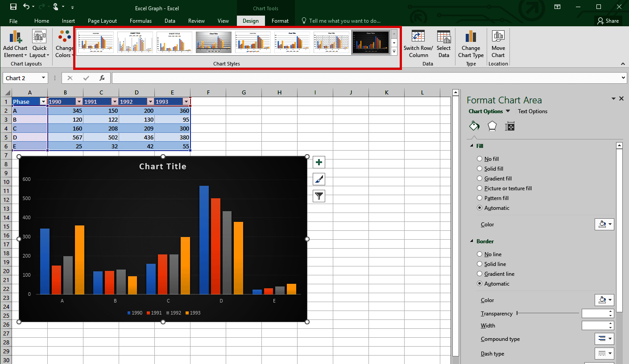Open Text Options in the Format pane
This screenshot has height=364, width=629.
pyautogui.click(x=532, y=111)
